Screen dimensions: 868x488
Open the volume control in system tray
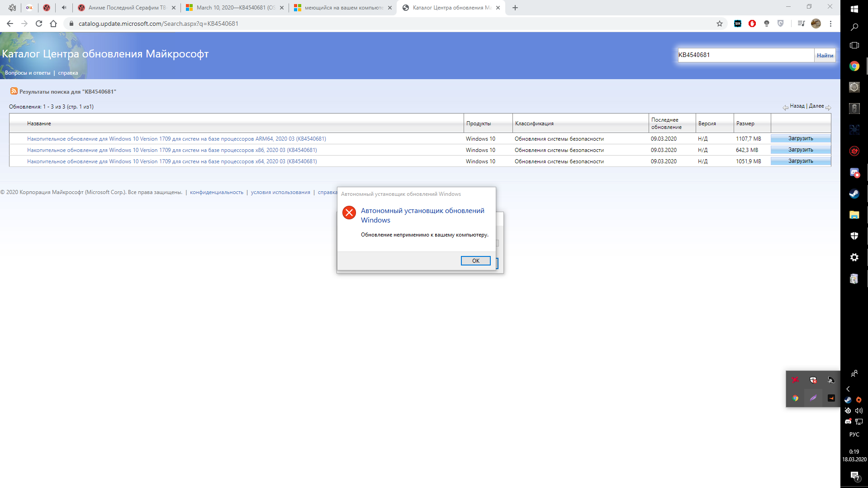(x=859, y=411)
